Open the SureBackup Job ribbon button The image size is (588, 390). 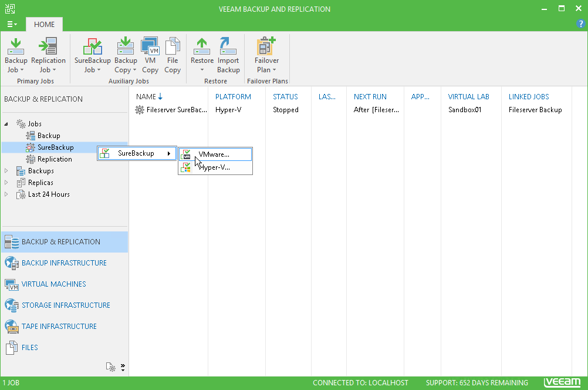pos(92,55)
